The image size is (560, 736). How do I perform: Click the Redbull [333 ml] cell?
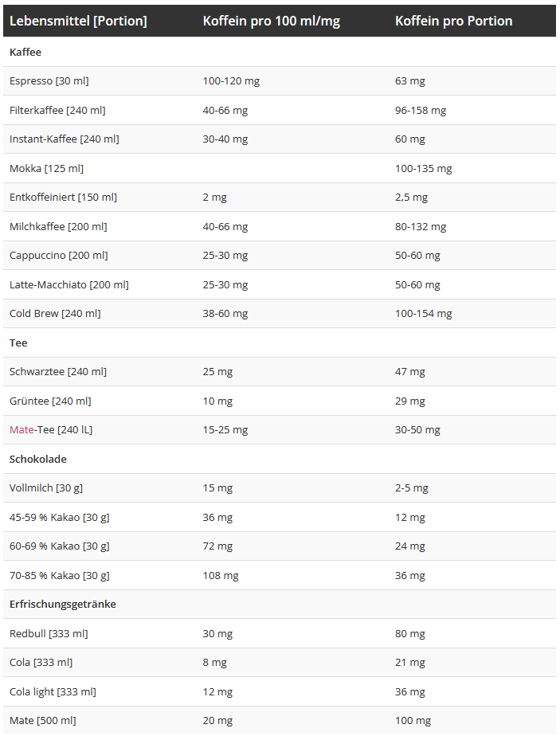tap(49, 634)
